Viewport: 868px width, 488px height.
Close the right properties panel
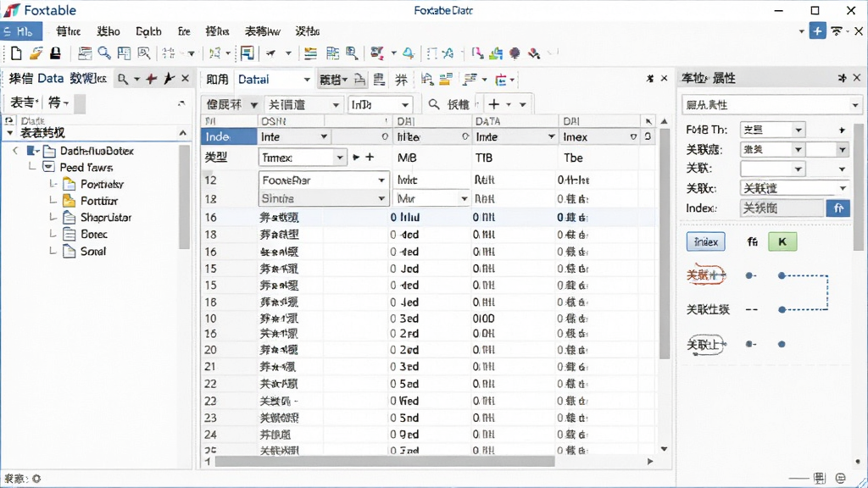coord(857,78)
